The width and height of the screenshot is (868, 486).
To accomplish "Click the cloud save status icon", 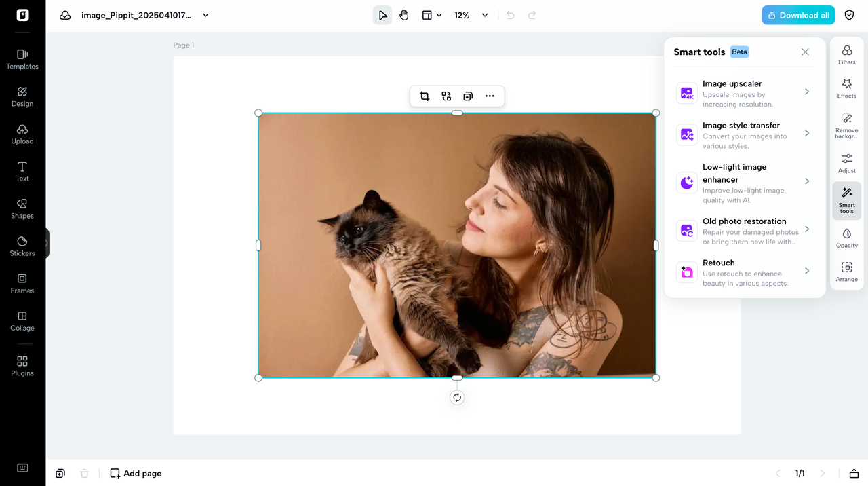I will tap(65, 15).
